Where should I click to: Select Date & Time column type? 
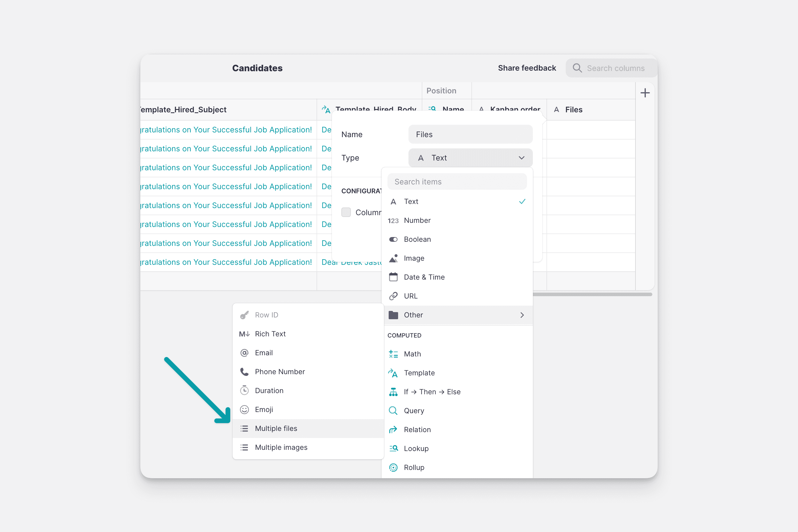(x=457, y=277)
